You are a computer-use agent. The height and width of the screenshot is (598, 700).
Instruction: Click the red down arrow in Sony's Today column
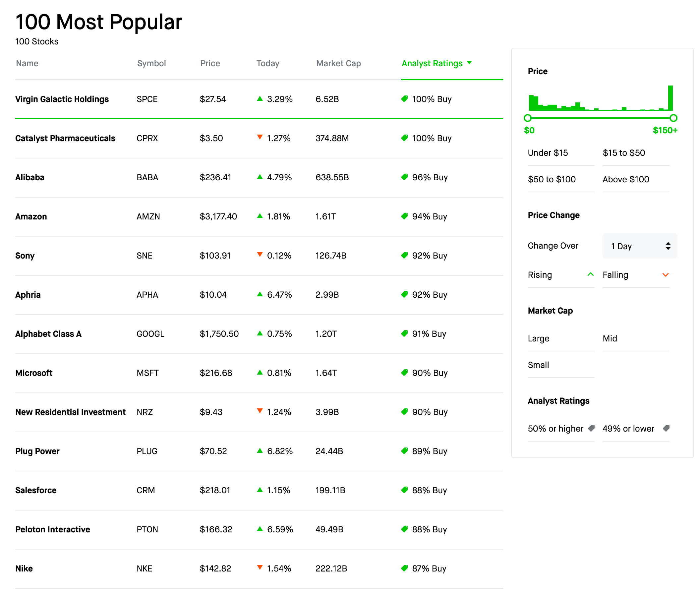pos(260,254)
